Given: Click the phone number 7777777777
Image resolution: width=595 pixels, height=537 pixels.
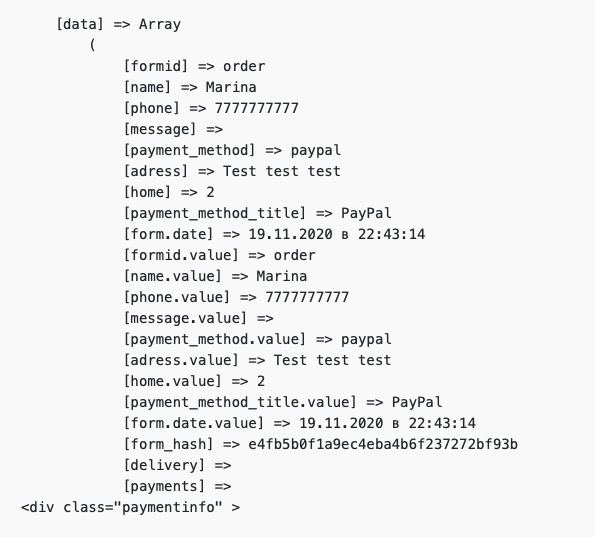Looking at the screenshot, I should coord(257,108).
